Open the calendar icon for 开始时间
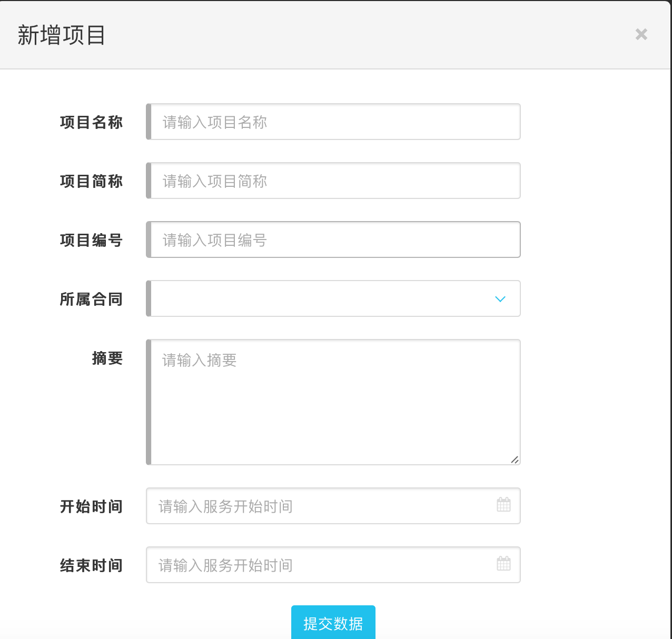Viewport: 672px width, 639px height. tap(503, 505)
